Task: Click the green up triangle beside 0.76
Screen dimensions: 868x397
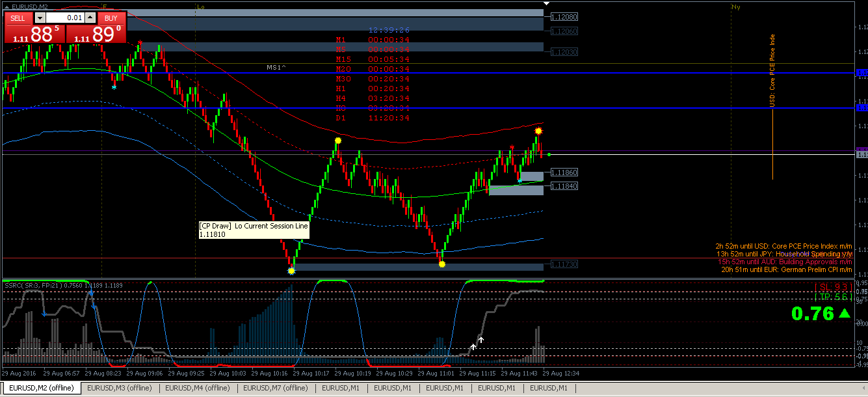Action: coord(844,314)
